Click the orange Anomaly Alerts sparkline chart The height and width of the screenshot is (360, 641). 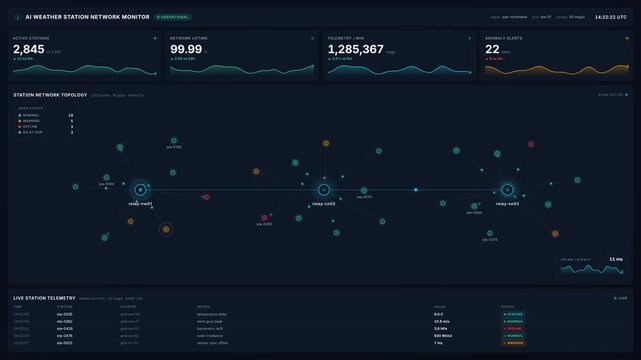(557, 70)
